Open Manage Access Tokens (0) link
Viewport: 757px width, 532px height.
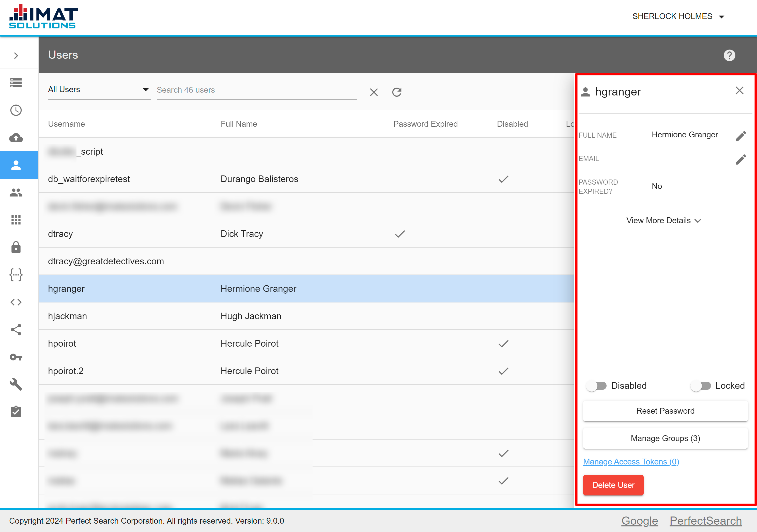631,461
